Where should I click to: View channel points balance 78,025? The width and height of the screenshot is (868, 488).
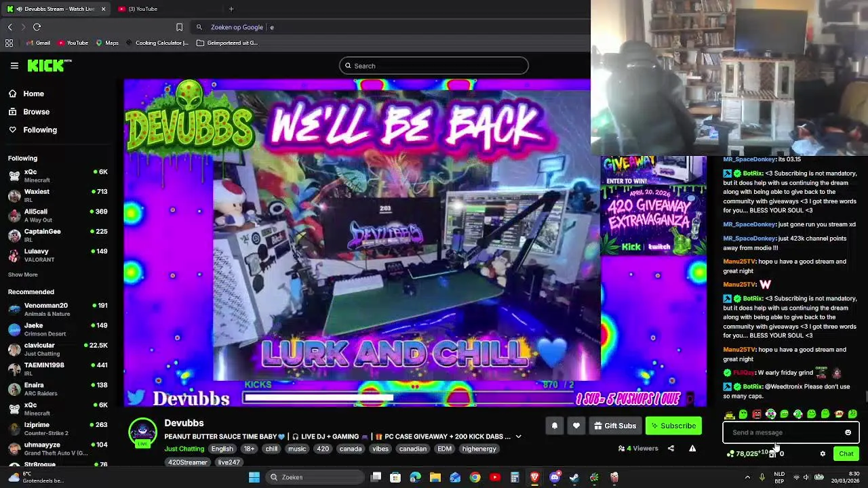pos(747,454)
